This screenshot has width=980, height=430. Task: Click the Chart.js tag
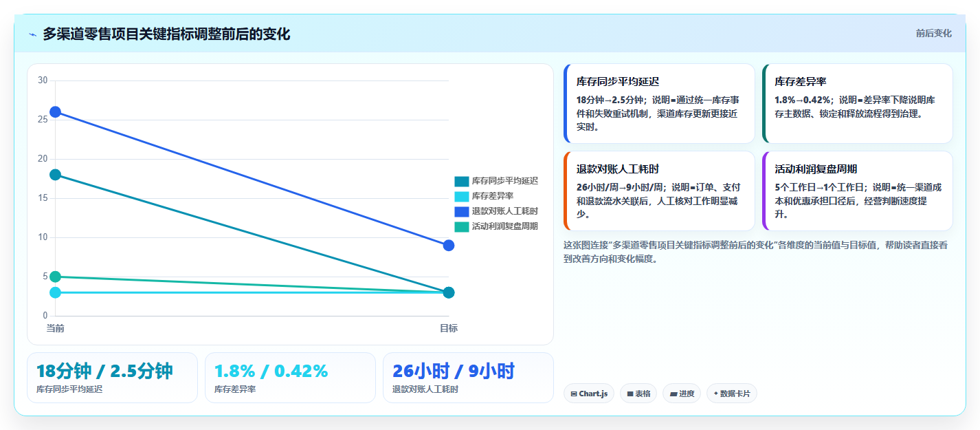pyautogui.click(x=589, y=394)
